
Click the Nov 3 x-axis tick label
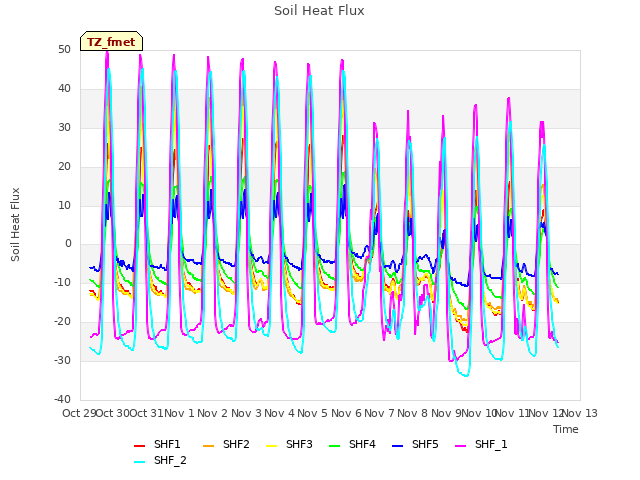(246, 413)
